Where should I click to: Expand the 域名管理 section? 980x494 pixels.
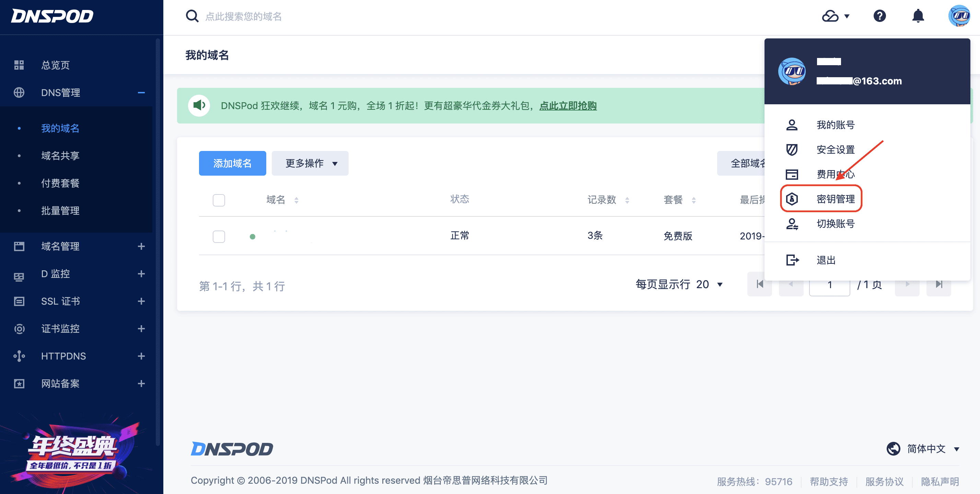(x=141, y=246)
